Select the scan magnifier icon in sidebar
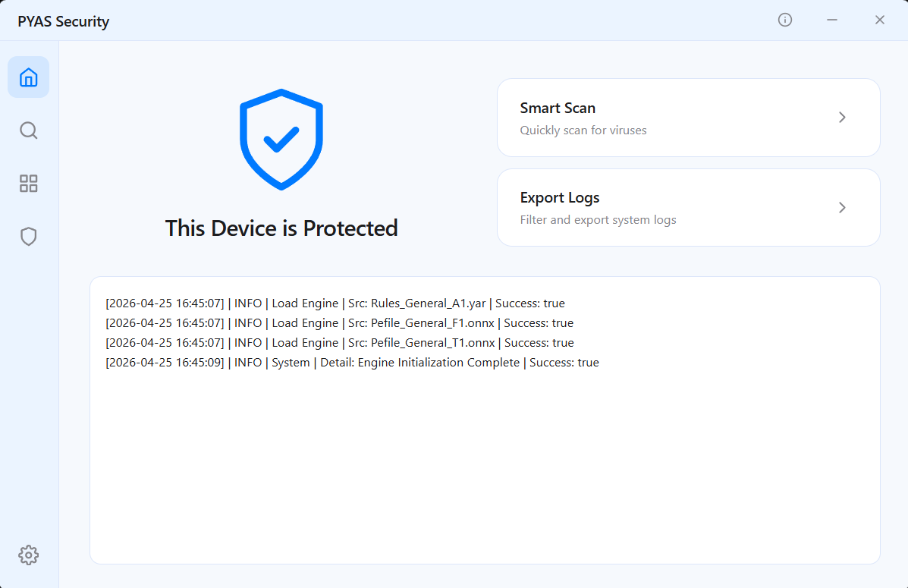 click(28, 130)
